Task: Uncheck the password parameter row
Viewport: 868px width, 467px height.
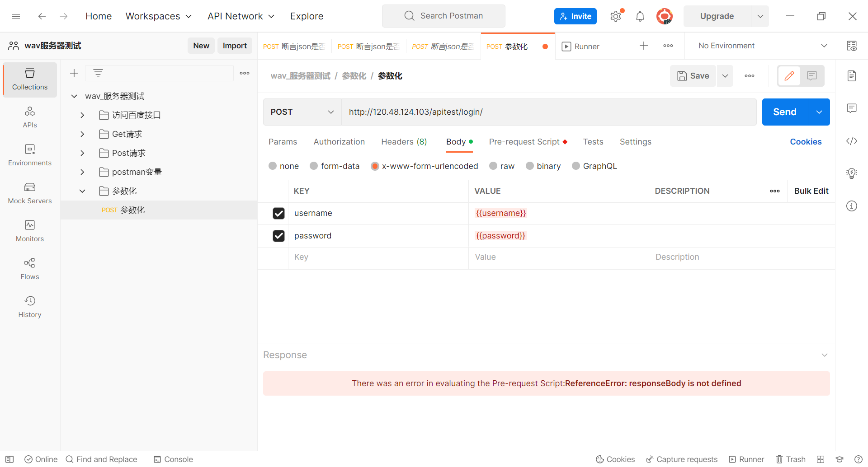Action: [x=278, y=236]
